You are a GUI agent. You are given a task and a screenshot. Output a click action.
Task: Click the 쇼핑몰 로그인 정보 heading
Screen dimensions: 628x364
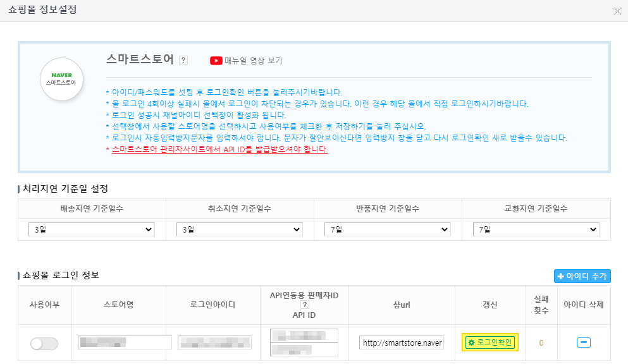(x=61, y=275)
